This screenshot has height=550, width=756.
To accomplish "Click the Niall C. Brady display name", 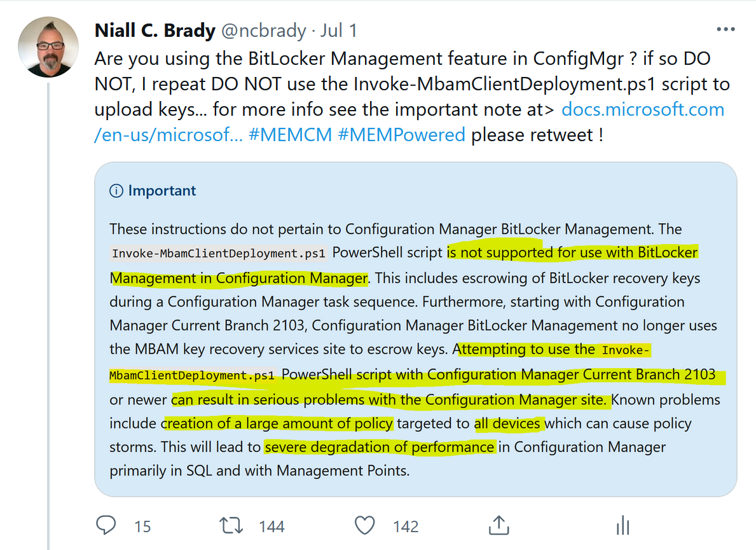I will tap(155, 31).
